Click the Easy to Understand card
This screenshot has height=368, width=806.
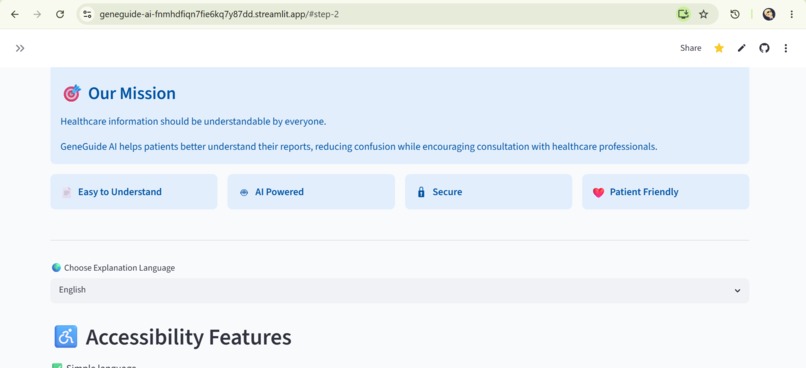pos(134,192)
